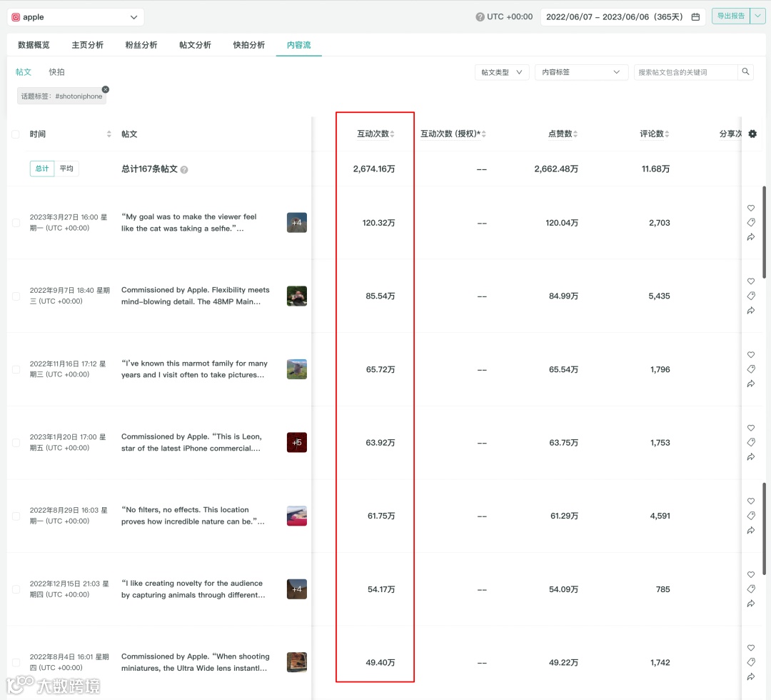Remove the #shotoniphone hashtag filter

point(105,89)
